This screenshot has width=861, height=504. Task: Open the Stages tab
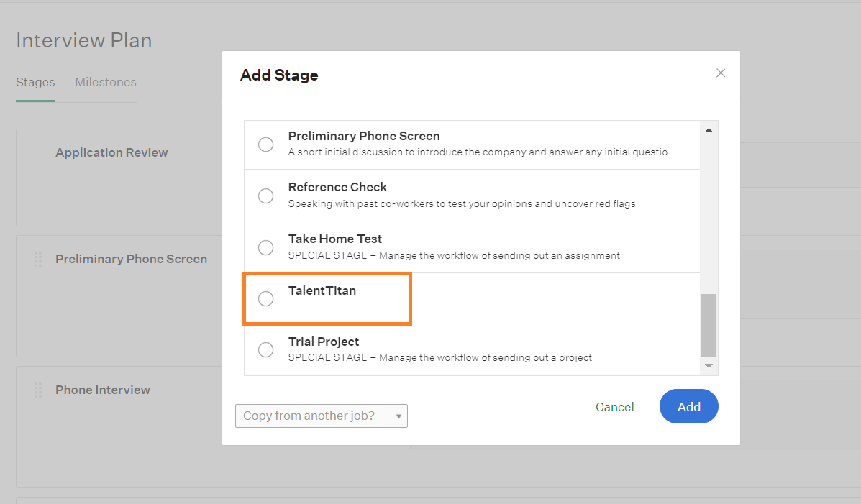[35, 83]
